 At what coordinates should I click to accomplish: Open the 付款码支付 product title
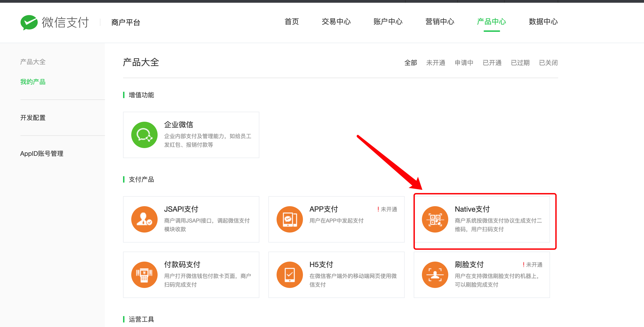[182, 265]
